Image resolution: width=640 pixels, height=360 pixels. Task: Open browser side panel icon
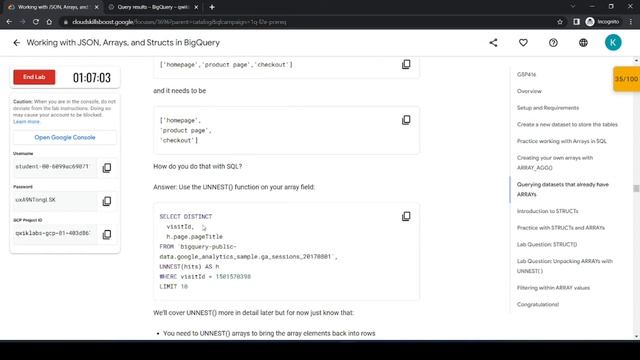[x=576, y=22]
